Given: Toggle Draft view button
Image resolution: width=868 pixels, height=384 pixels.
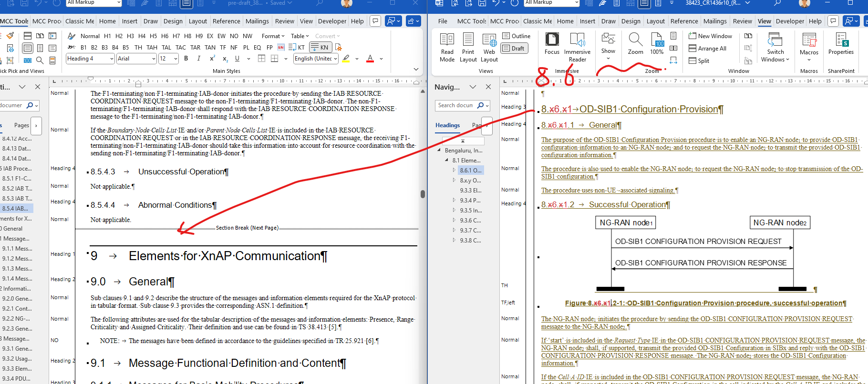Looking at the screenshot, I should 514,48.
